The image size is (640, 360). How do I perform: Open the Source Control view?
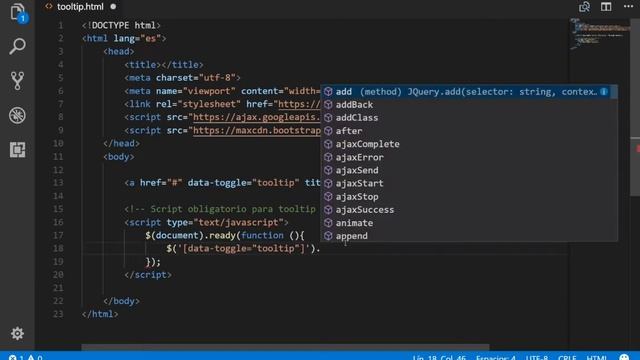point(18,81)
